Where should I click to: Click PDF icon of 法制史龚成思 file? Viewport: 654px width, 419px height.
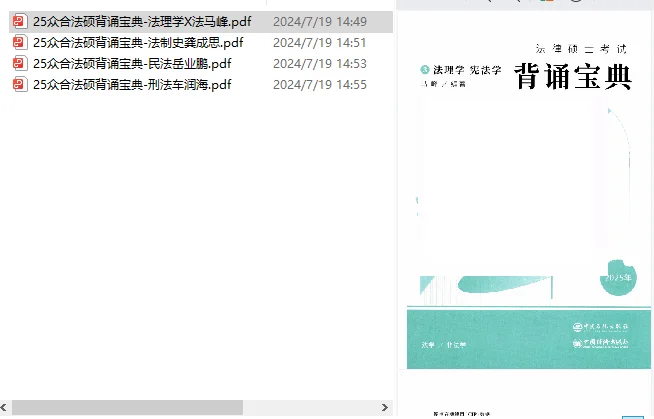pyautogui.click(x=20, y=43)
